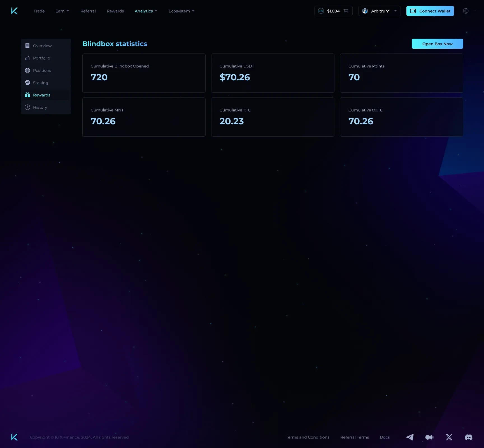The height and width of the screenshot is (448, 484).
Task: Expand the Ecosystem dropdown menu
Action: tap(181, 11)
